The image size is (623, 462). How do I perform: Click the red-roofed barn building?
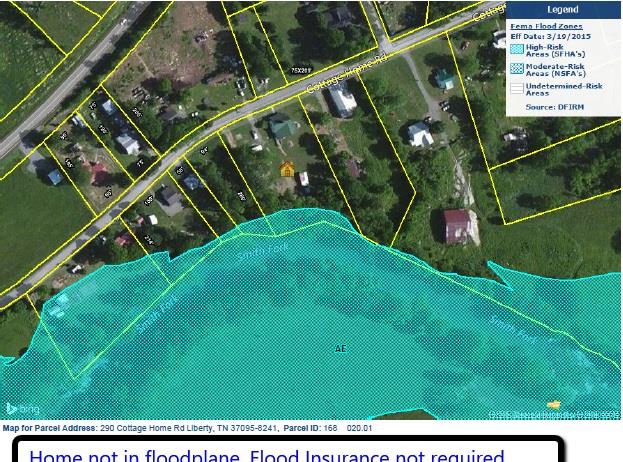click(x=457, y=226)
